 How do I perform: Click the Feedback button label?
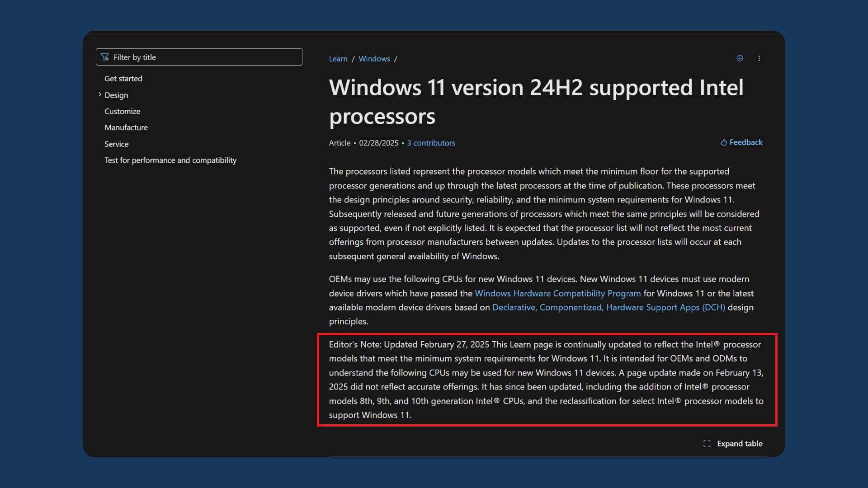[x=746, y=142]
